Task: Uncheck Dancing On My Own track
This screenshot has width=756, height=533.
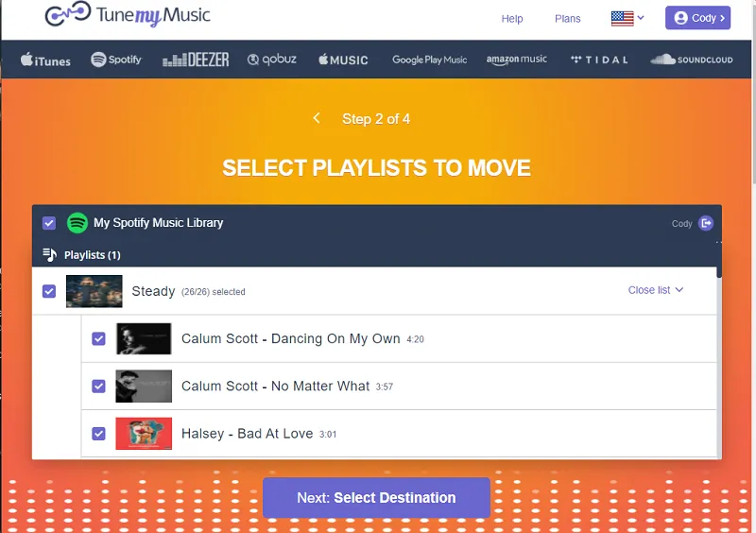Action: [99, 338]
